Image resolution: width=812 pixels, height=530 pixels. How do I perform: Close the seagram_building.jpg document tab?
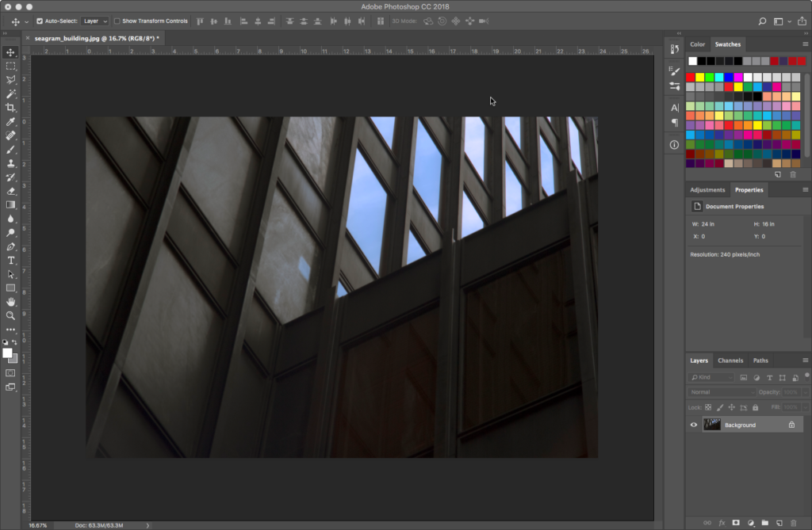[29, 37]
